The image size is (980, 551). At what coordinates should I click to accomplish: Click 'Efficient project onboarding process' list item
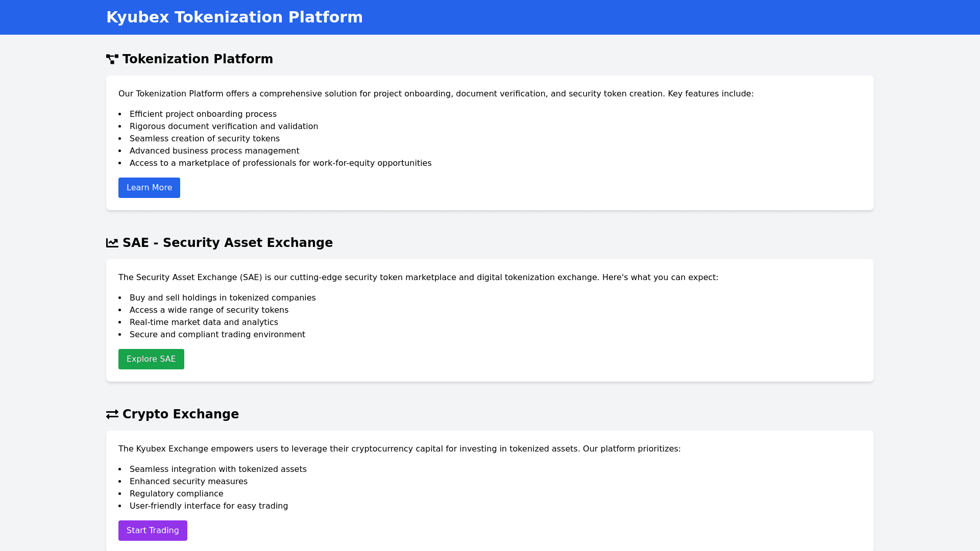click(203, 114)
